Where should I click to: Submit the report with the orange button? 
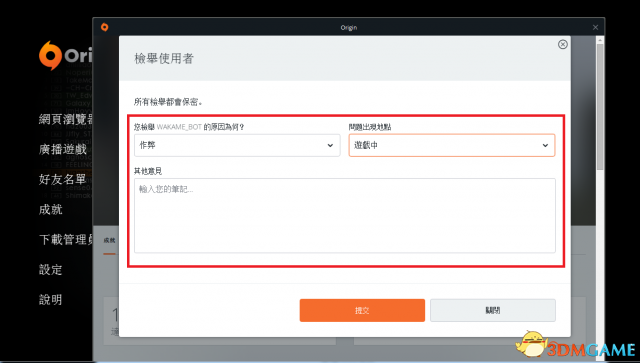[x=362, y=310]
